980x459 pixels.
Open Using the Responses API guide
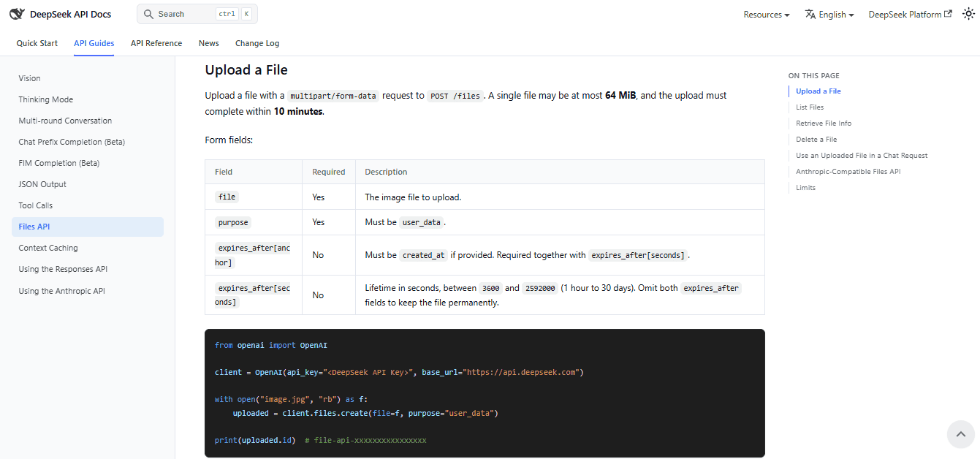pyautogui.click(x=88, y=269)
